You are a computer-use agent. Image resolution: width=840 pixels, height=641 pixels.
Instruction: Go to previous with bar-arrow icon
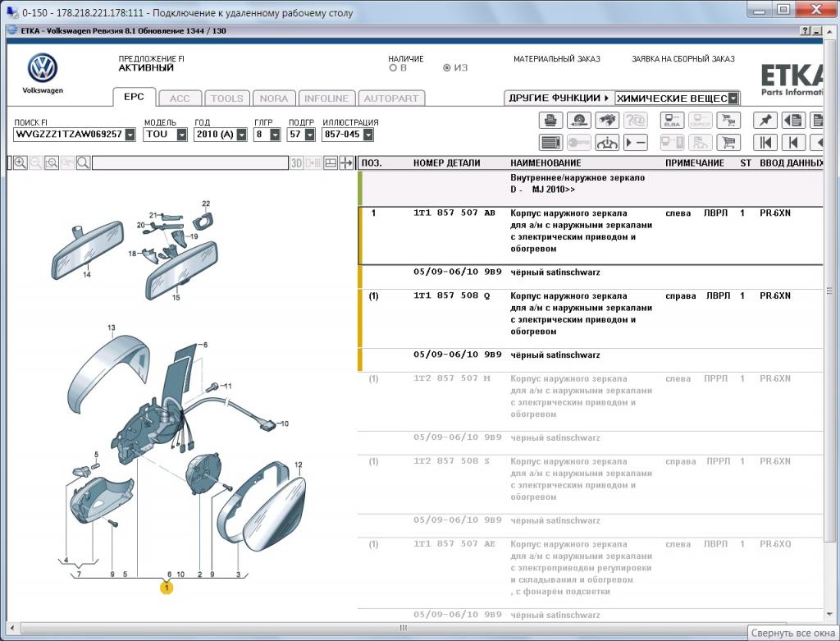pos(793,142)
